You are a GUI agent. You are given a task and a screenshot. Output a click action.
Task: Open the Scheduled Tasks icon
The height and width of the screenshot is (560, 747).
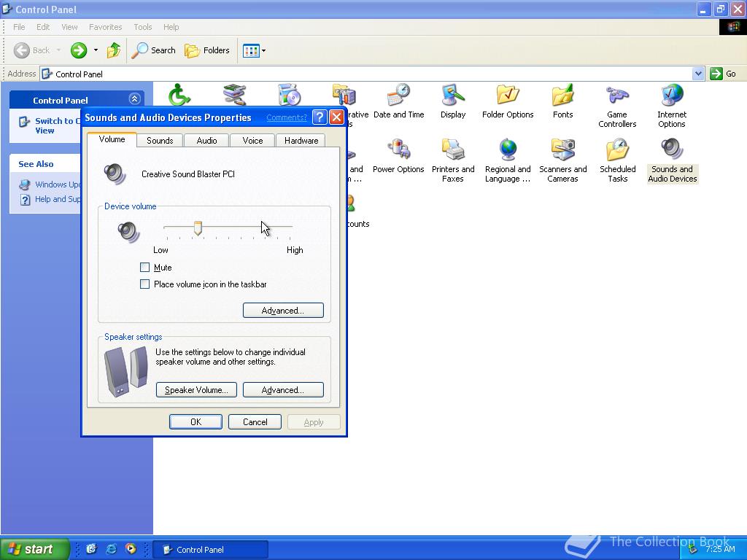(617, 160)
